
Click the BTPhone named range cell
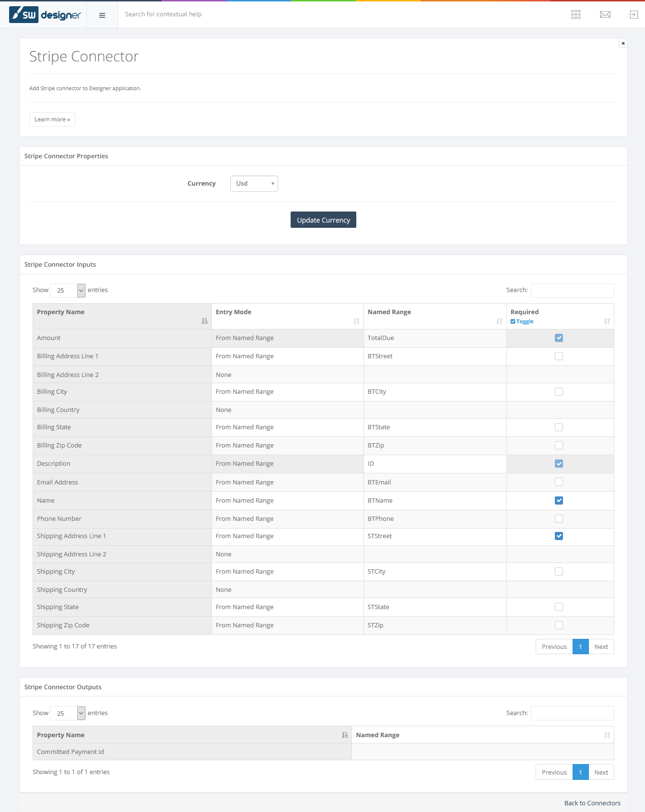click(x=435, y=519)
